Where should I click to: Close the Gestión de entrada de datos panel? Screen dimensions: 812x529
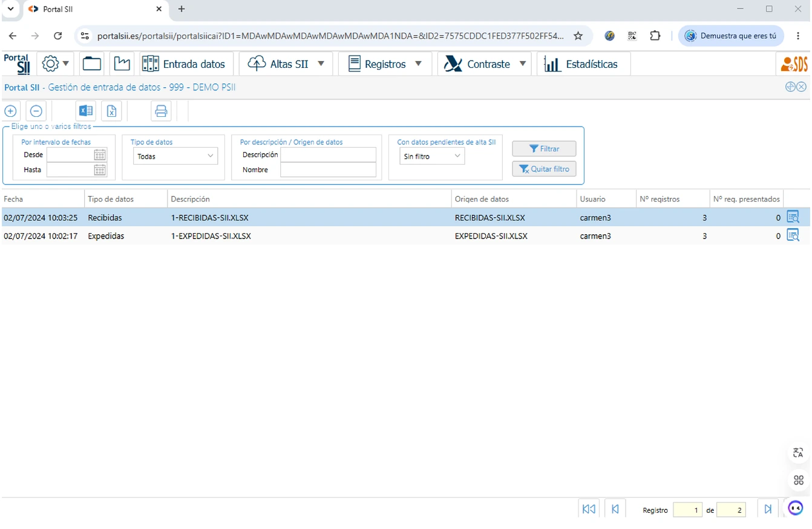[x=802, y=87]
